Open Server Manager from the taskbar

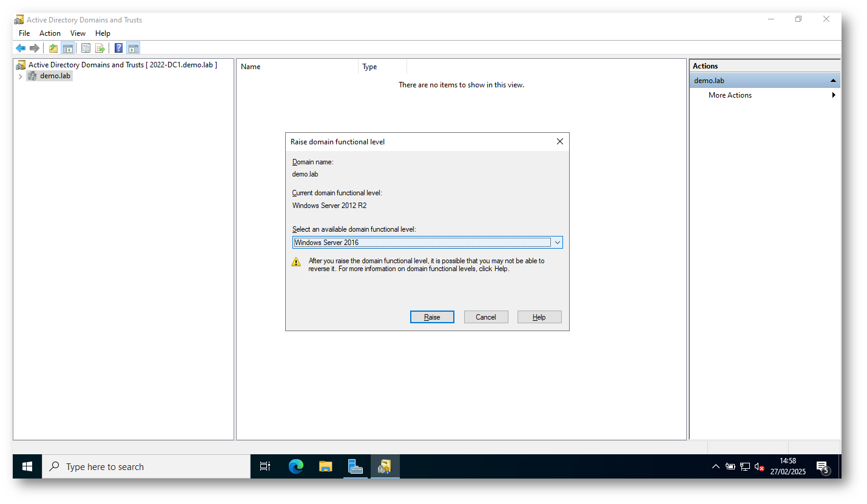[355, 466]
